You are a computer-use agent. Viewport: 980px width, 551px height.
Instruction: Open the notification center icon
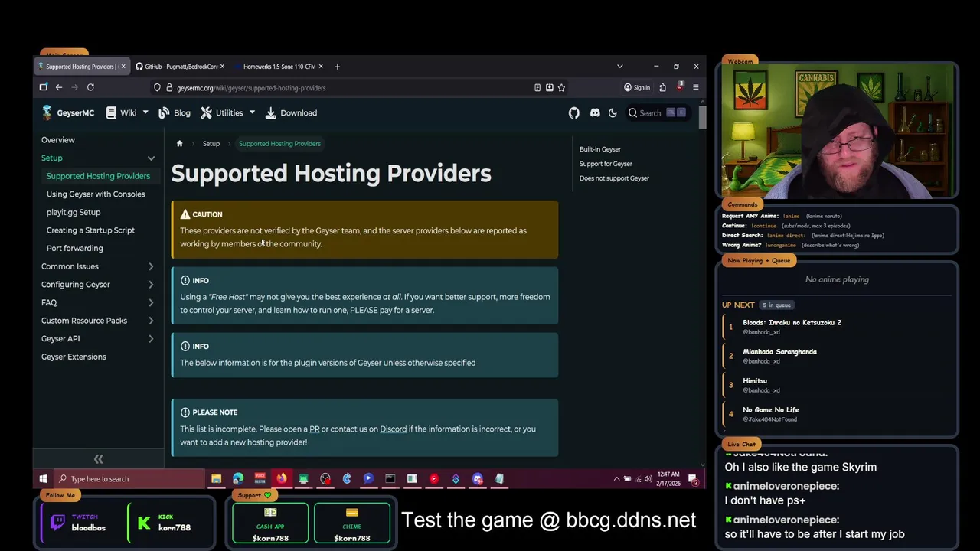tap(693, 479)
